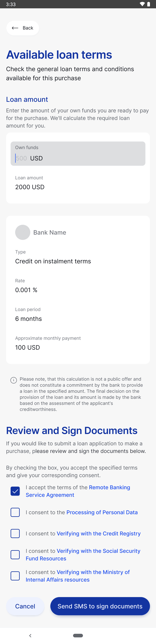
Task: Tap the battery status icon
Action: point(148,4)
